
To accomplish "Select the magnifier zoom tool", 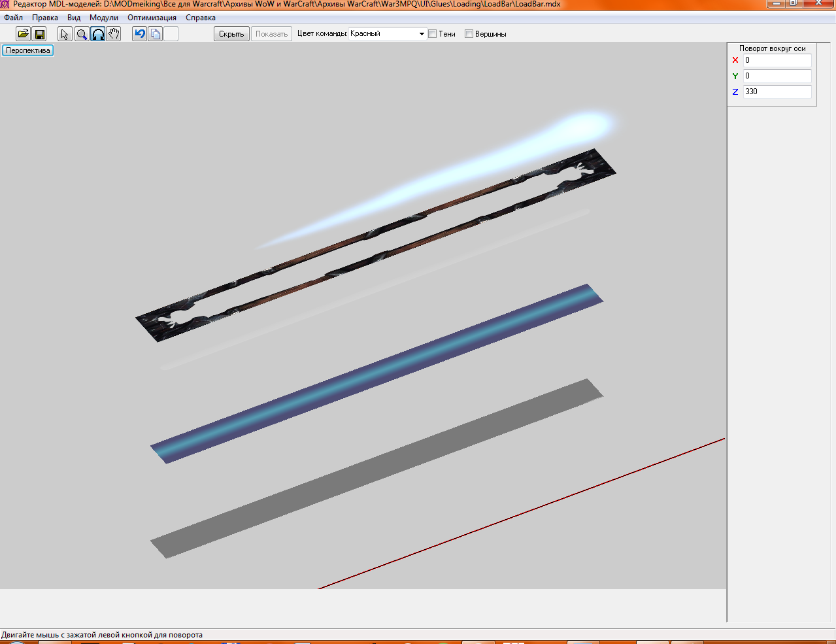I will click(x=81, y=34).
